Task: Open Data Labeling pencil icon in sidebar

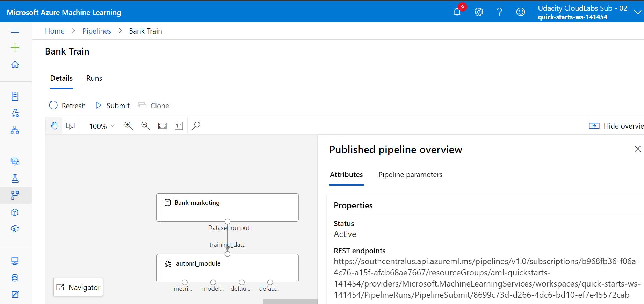Action: pyautogui.click(x=15, y=295)
